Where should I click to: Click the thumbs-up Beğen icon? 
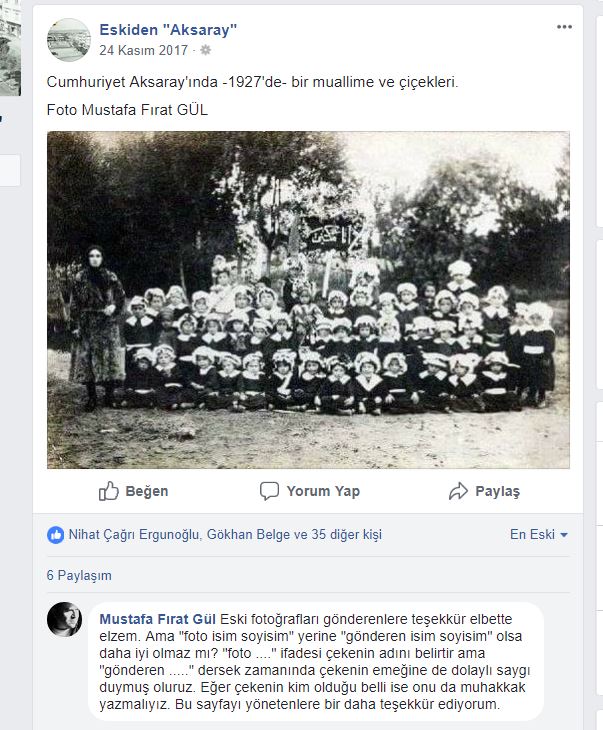(x=108, y=491)
